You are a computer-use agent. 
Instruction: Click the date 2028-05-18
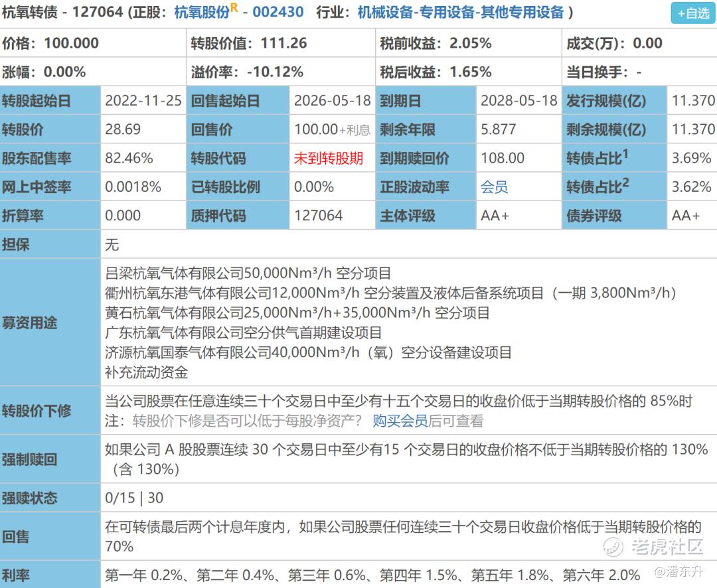pos(518,101)
